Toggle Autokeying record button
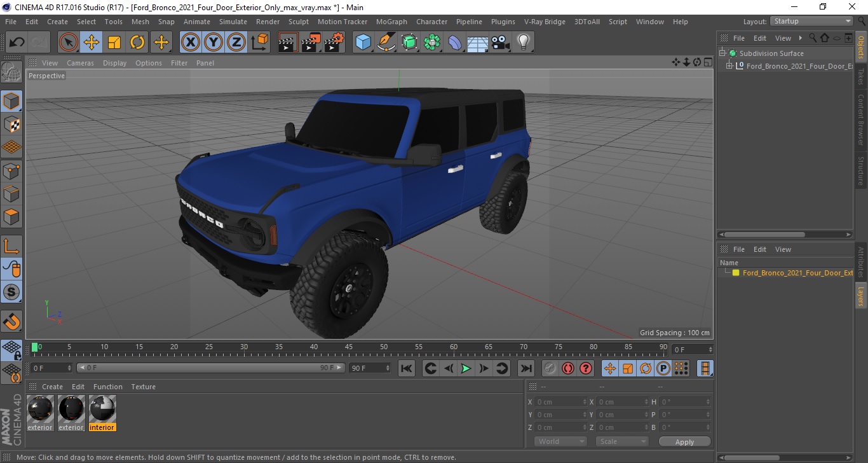The image size is (868, 463). (568, 368)
